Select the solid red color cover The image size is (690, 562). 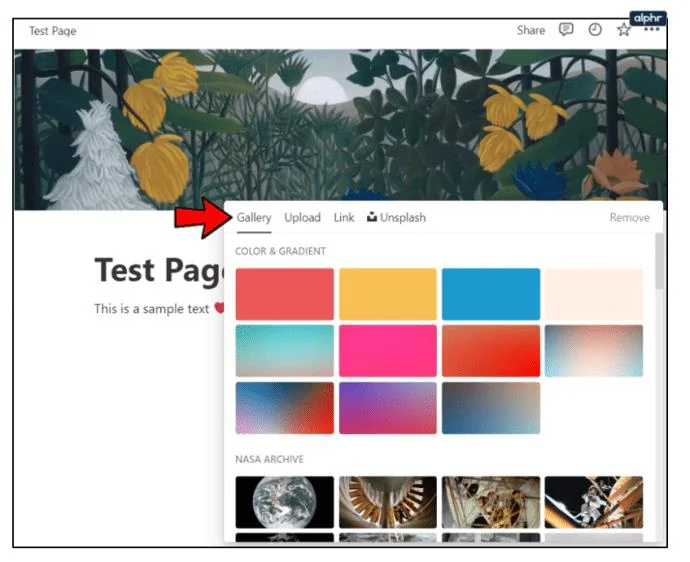[285, 294]
